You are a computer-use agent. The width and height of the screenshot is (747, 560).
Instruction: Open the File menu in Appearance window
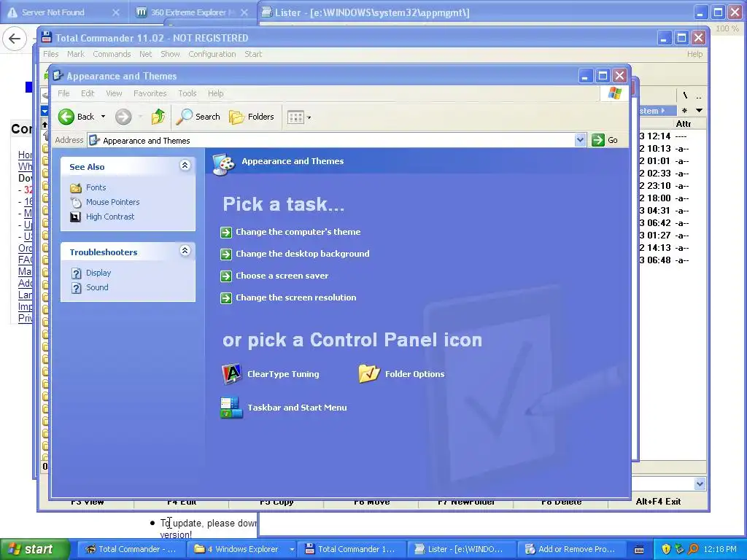click(63, 93)
